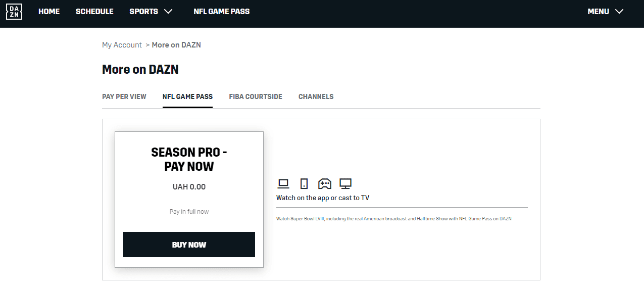Screen dimensions: 644x288
Task: Open the CHANNELS tab
Action: tap(316, 97)
